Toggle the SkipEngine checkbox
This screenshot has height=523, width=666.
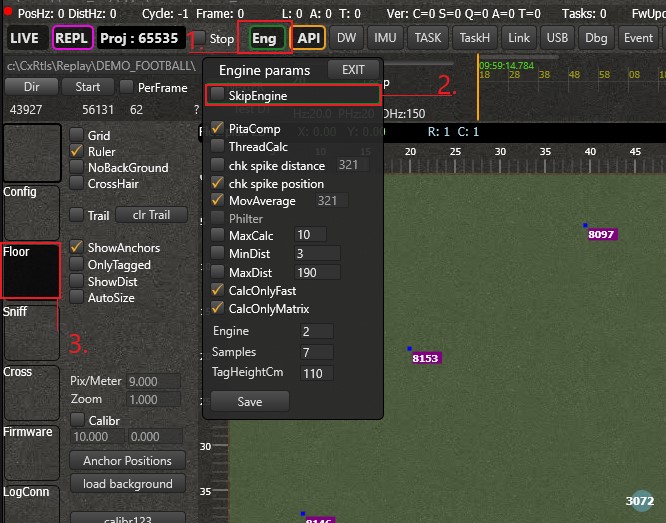click(x=217, y=94)
